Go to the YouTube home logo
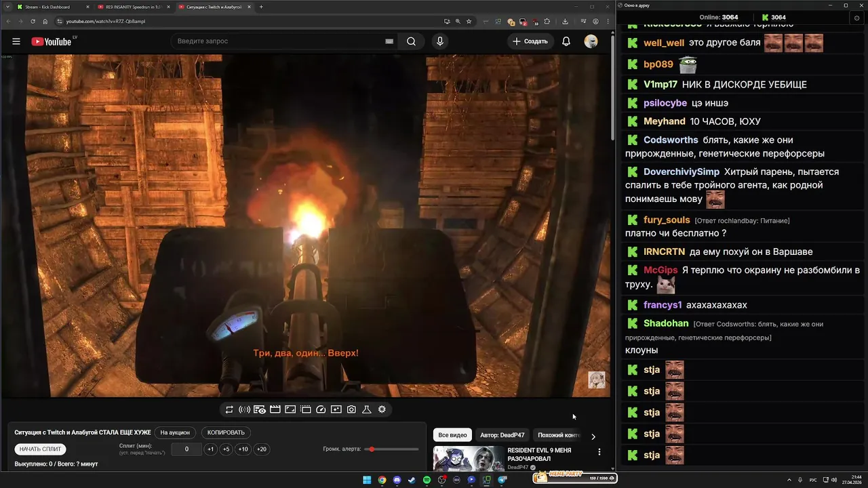 click(51, 41)
